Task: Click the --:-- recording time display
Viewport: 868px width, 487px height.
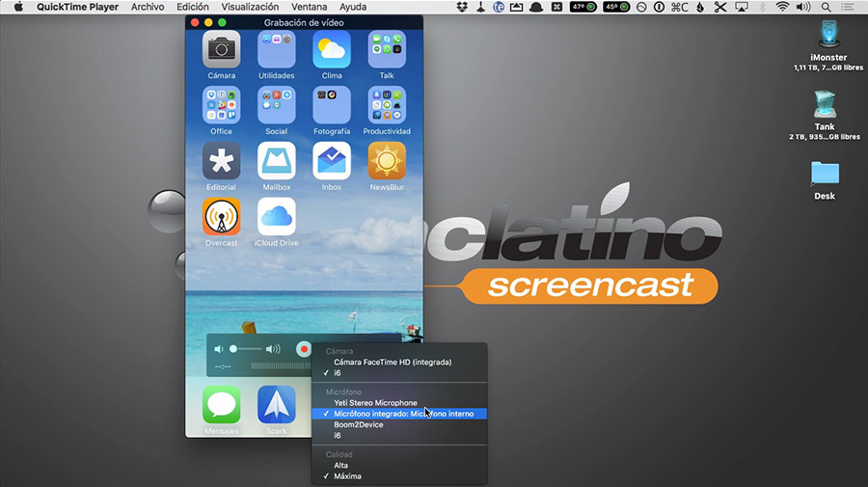Action: tap(223, 366)
